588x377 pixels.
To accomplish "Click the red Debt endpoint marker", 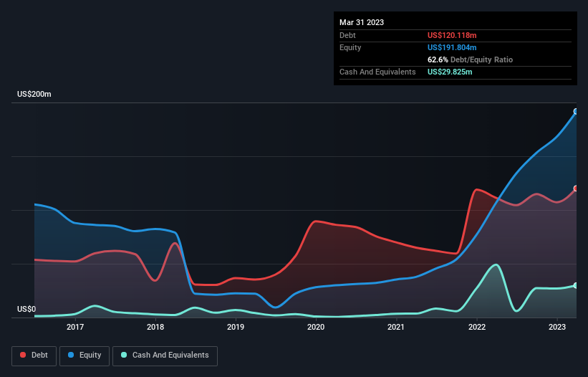I will (576, 188).
